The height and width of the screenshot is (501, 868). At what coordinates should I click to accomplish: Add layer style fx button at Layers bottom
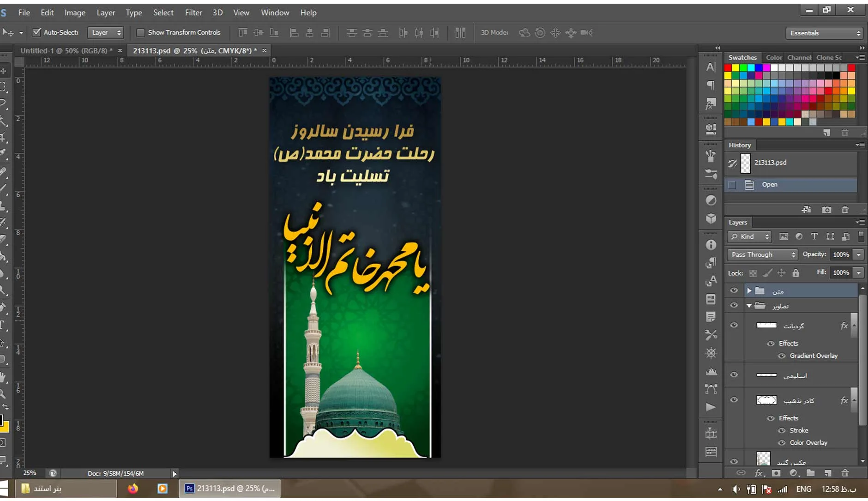click(x=759, y=473)
